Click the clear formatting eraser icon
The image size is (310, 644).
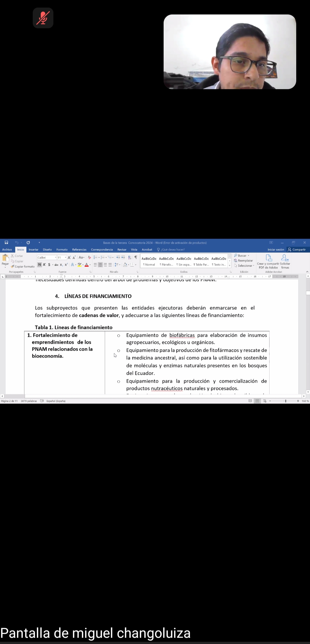point(90,257)
